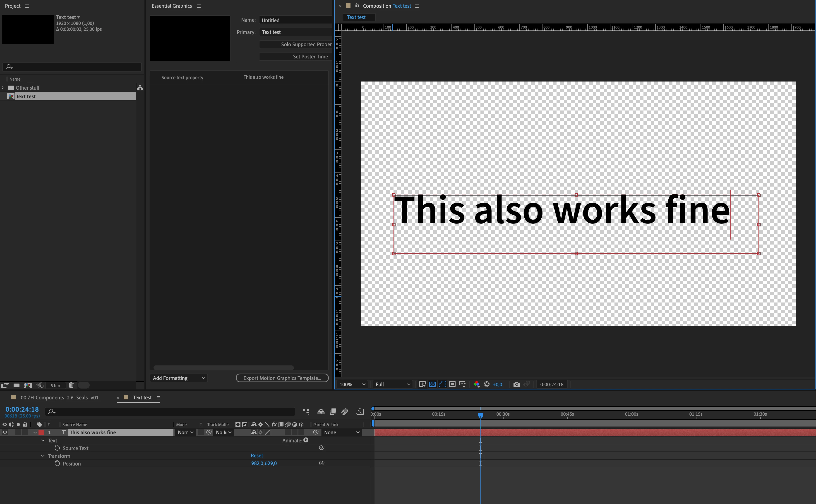Open the Essential Graphics panel menu
Screen dimensions: 816x504
pos(199,6)
